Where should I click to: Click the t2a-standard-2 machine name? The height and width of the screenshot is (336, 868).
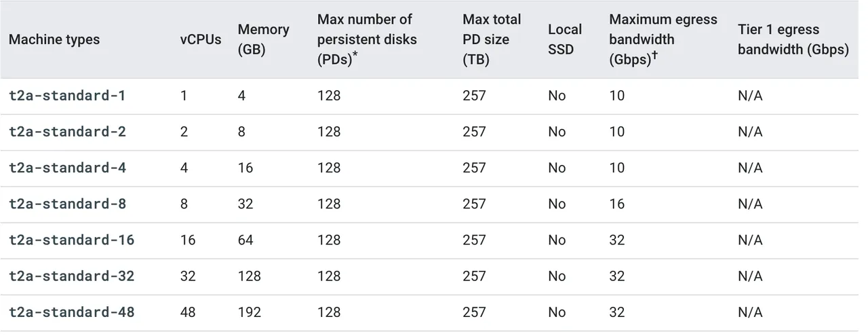pos(67,132)
